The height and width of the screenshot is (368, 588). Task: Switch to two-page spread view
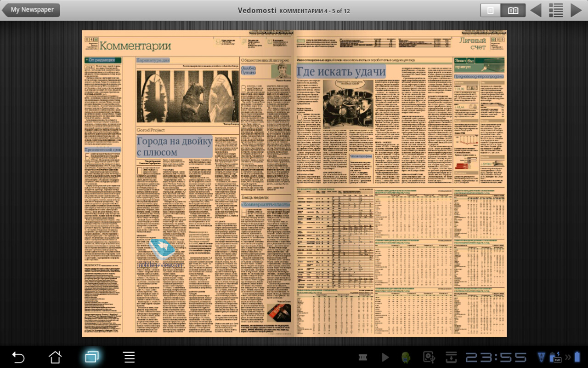[x=513, y=10]
